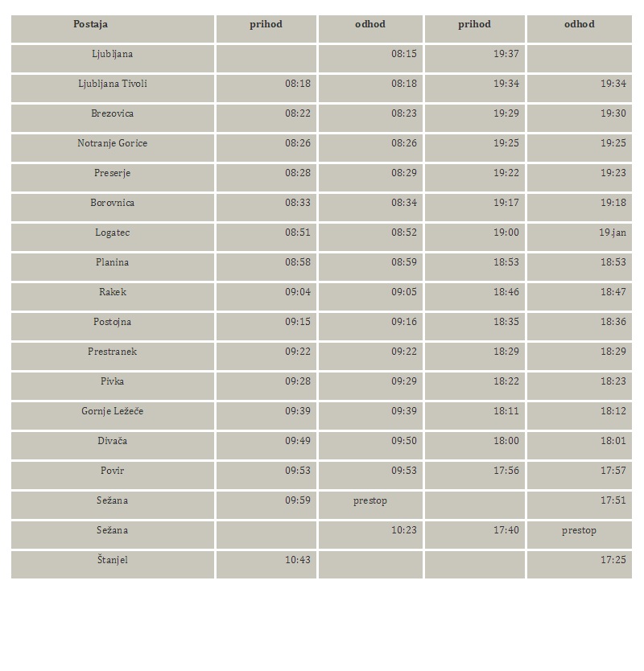This screenshot has height=671, width=644.
Task: Click the Ljubljana Tivoli station name
Action: 113,84
